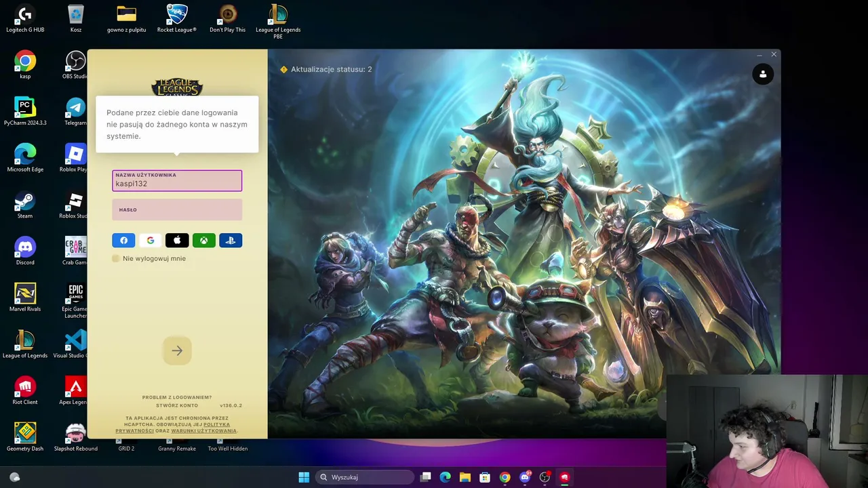Open the Polityka prywatności link
Screen dimensions: 868x488
pos(172,428)
